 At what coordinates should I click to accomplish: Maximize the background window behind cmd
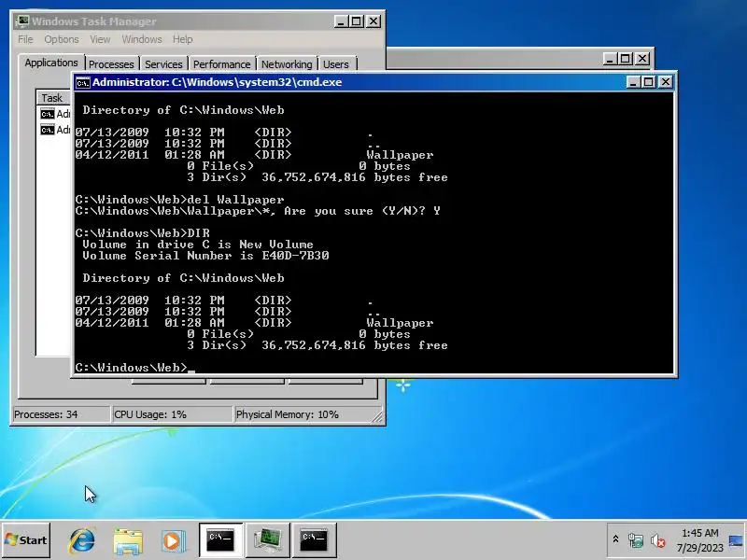(x=626, y=59)
